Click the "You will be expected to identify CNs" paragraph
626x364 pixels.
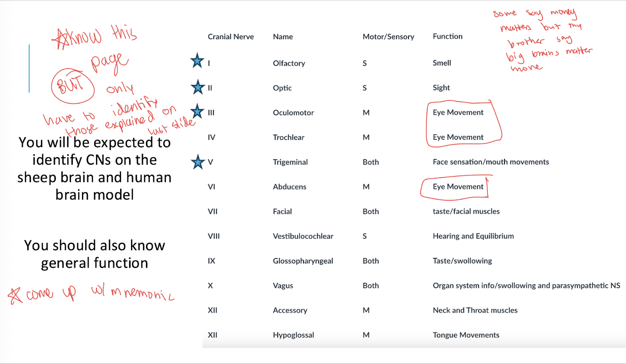coord(95,168)
